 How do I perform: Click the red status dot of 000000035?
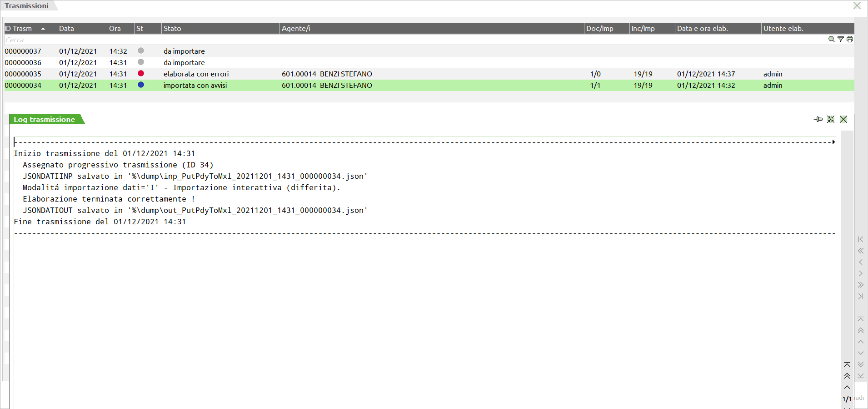coord(141,74)
